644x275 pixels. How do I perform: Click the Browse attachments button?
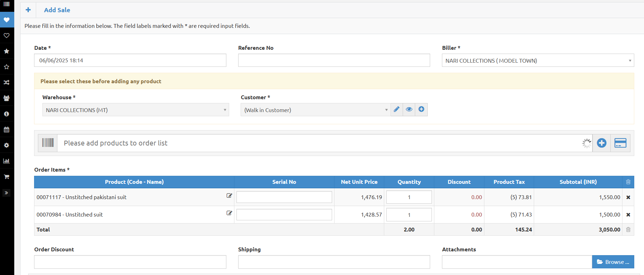[613, 262]
